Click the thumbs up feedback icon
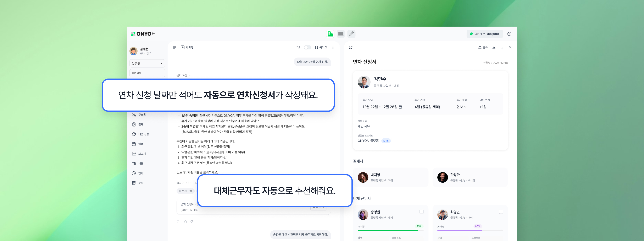 pos(185,221)
